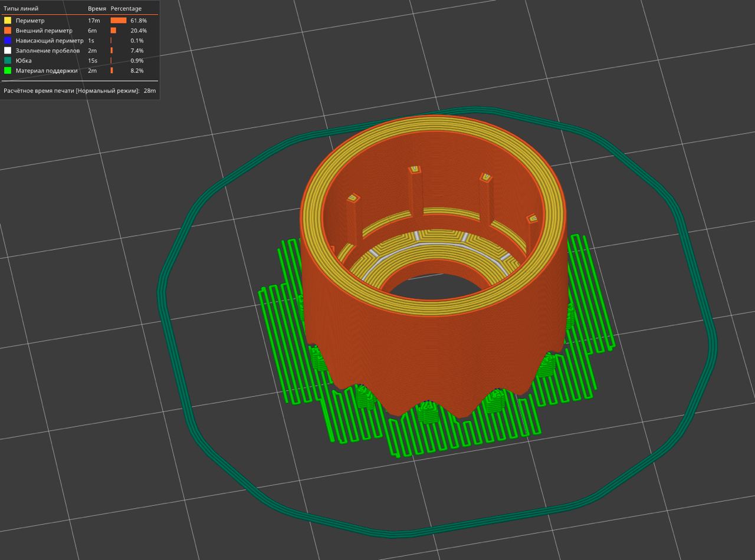
Task: Click the Время column header
Action: [97, 9]
